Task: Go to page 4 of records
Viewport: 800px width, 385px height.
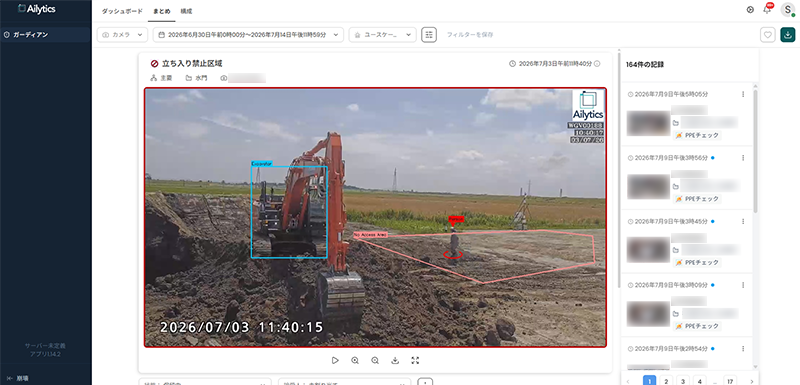Action: click(699, 381)
